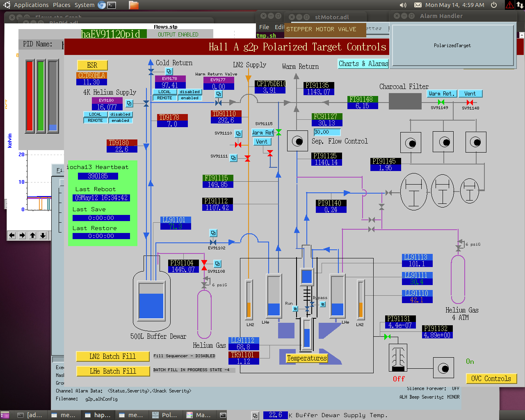
Task: Open EV9177 warm return valve display icon
Action: coord(219,94)
